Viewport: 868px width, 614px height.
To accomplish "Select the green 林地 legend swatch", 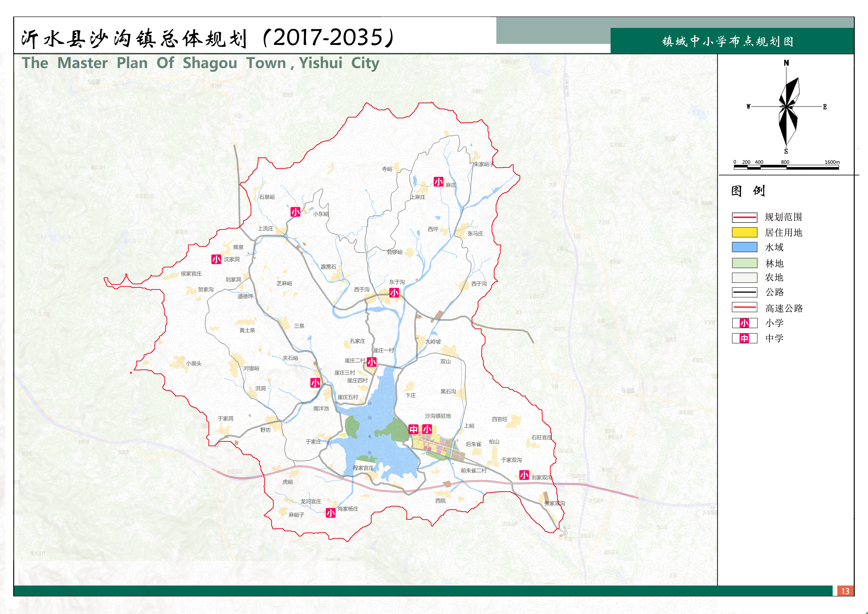I will click(745, 263).
